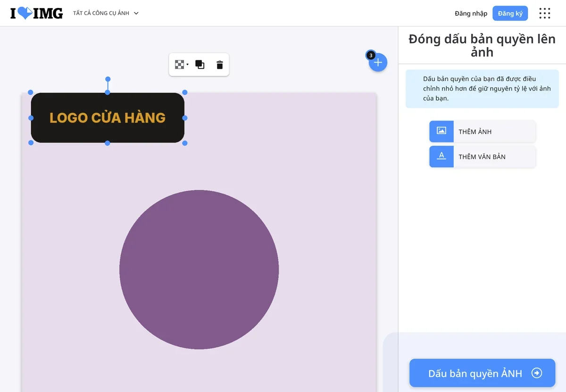Click the THÊM ẢNH button

(x=483, y=131)
